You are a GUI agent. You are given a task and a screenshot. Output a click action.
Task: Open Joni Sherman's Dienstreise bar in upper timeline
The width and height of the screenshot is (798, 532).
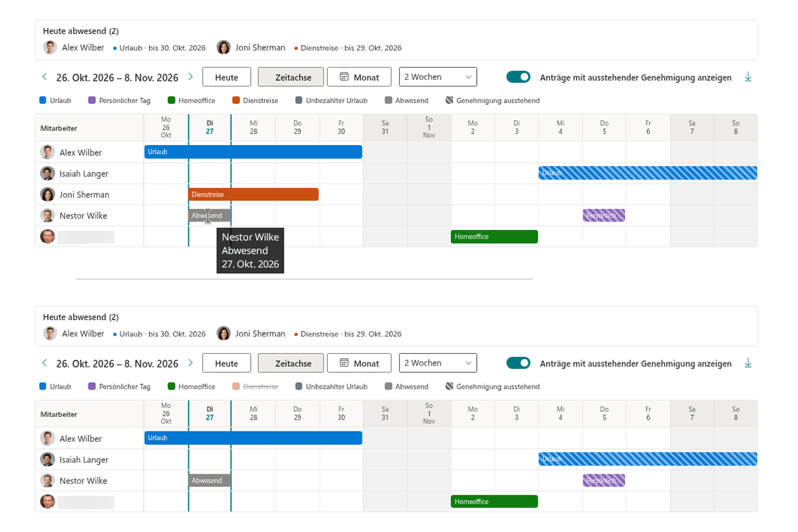click(253, 194)
